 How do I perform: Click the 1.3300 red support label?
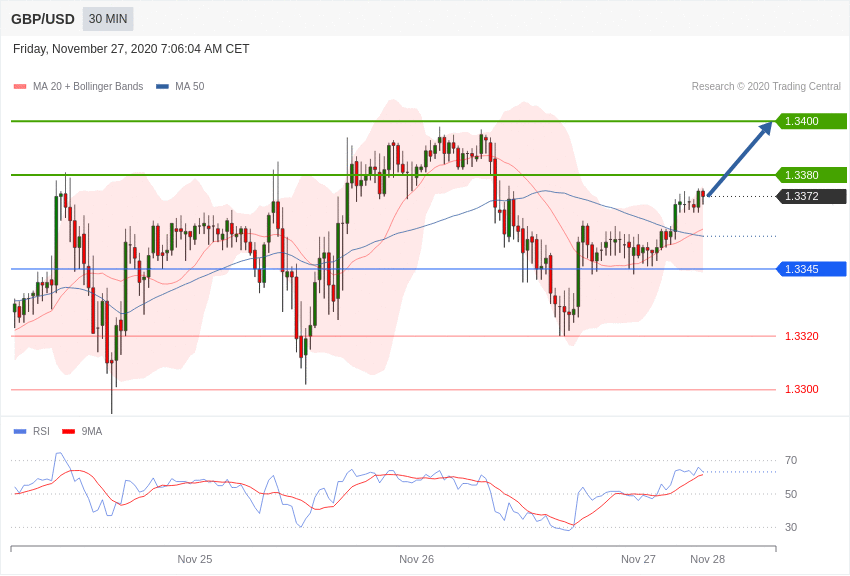(x=802, y=389)
